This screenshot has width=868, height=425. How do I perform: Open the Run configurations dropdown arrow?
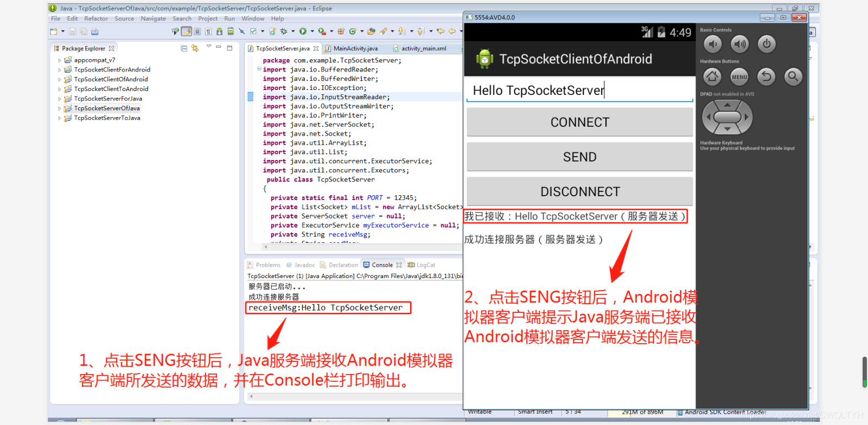pos(312,31)
